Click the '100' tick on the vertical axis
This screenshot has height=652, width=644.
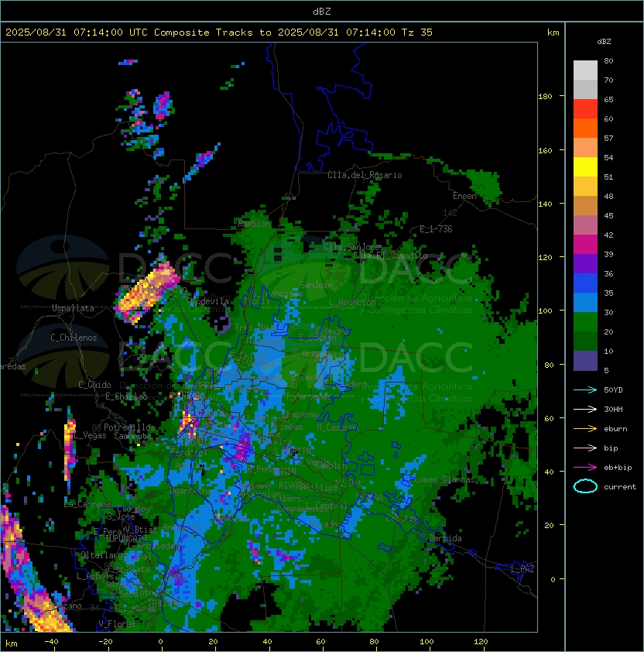(x=545, y=311)
